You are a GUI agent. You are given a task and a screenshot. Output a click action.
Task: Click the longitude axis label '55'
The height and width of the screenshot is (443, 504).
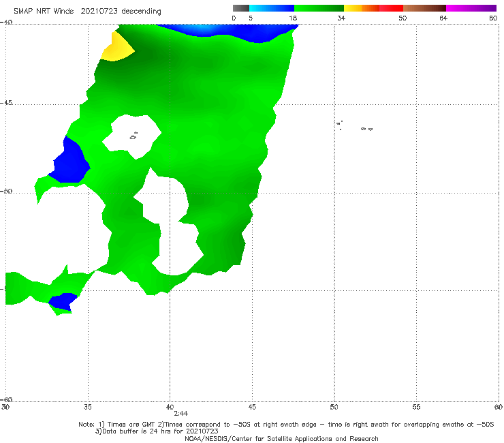(x=416, y=407)
